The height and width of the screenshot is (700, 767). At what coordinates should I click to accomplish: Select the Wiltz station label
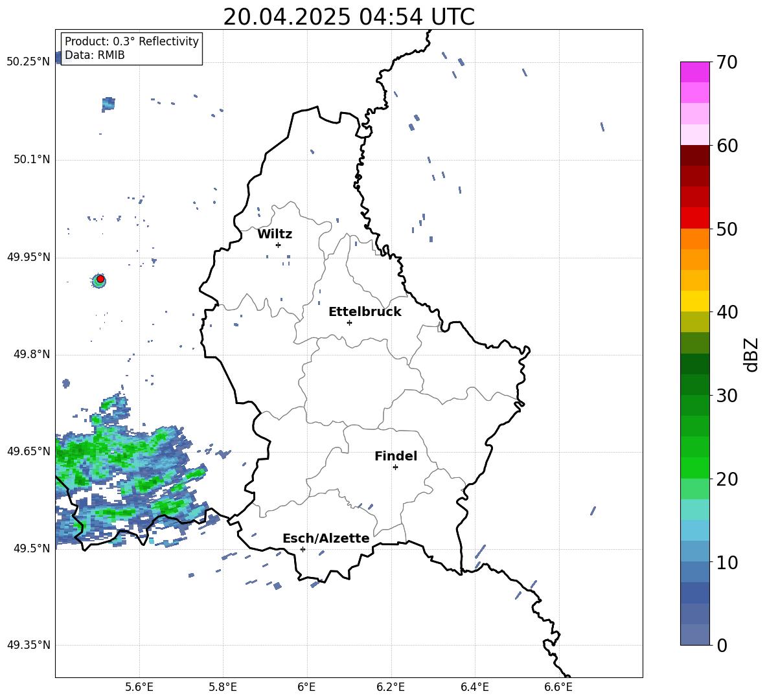coord(275,234)
